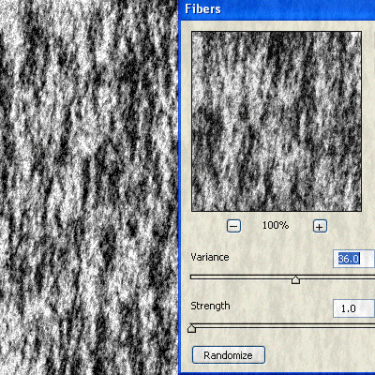Click the fibers texture canvas behind dialog
This screenshot has width=375, height=375.
(89, 187)
